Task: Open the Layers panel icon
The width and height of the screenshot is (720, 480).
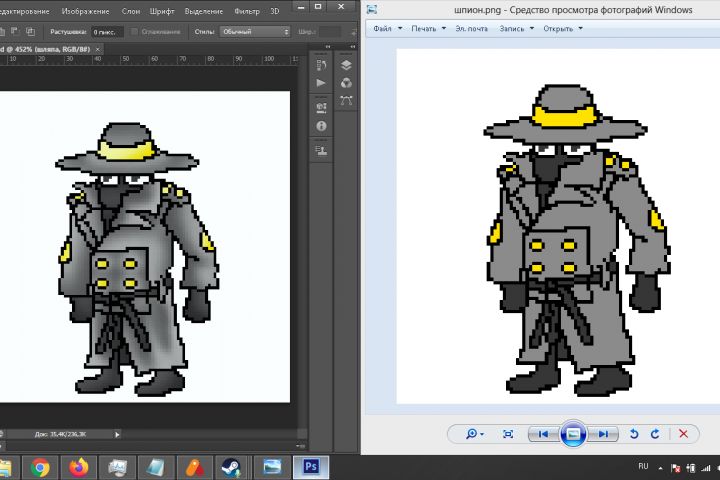Action: click(x=345, y=63)
